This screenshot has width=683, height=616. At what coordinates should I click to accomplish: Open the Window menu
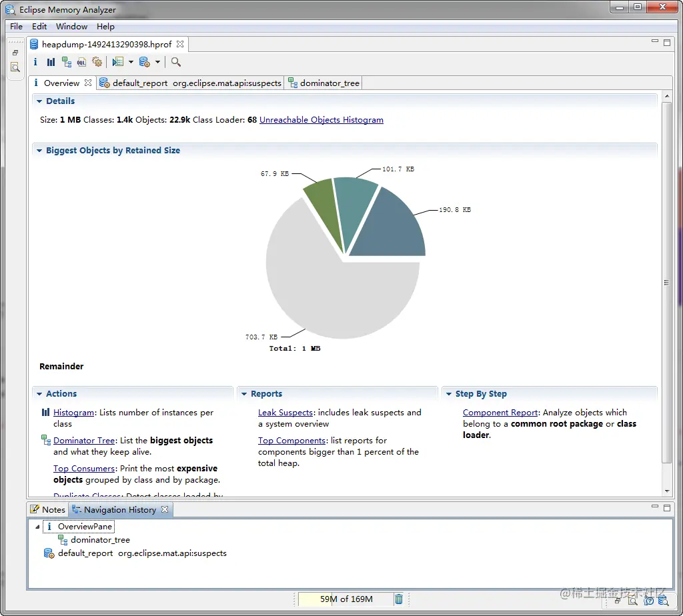72,26
